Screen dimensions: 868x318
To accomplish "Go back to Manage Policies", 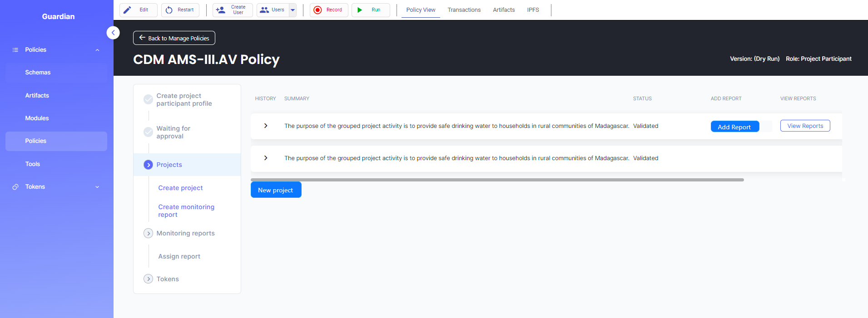I will coord(174,38).
